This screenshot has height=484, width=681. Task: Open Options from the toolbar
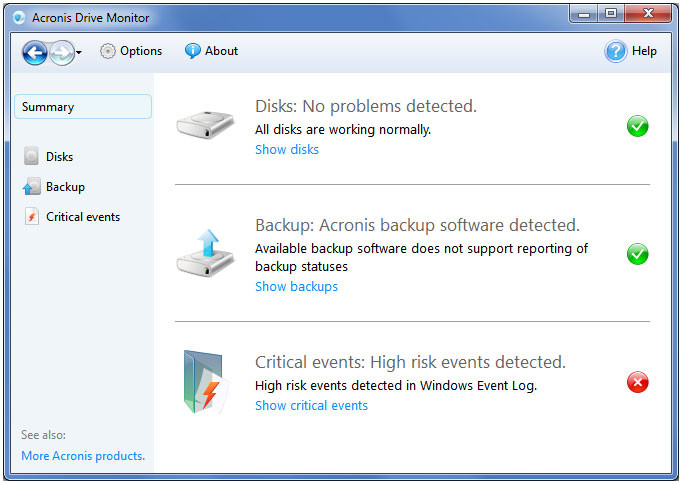click(131, 51)
